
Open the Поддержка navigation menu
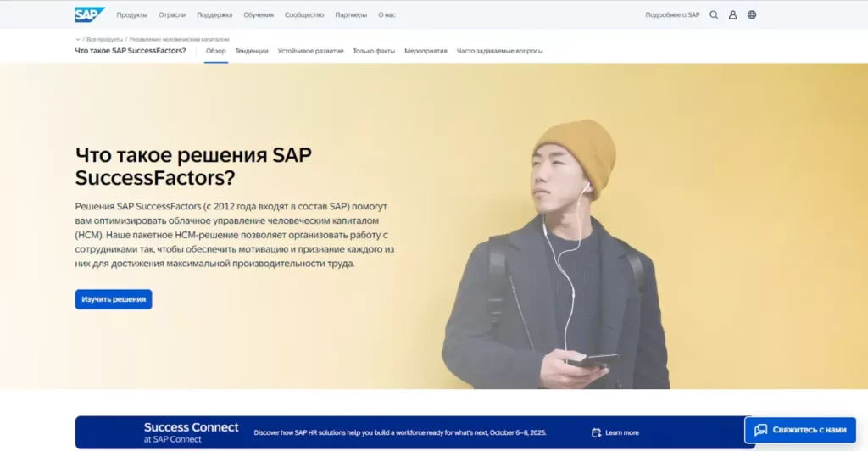214,14
